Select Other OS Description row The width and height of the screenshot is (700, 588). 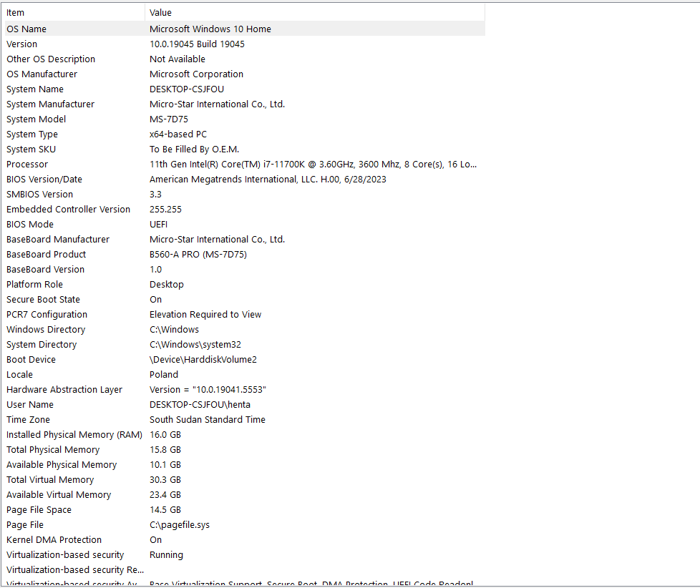(245, 59)
